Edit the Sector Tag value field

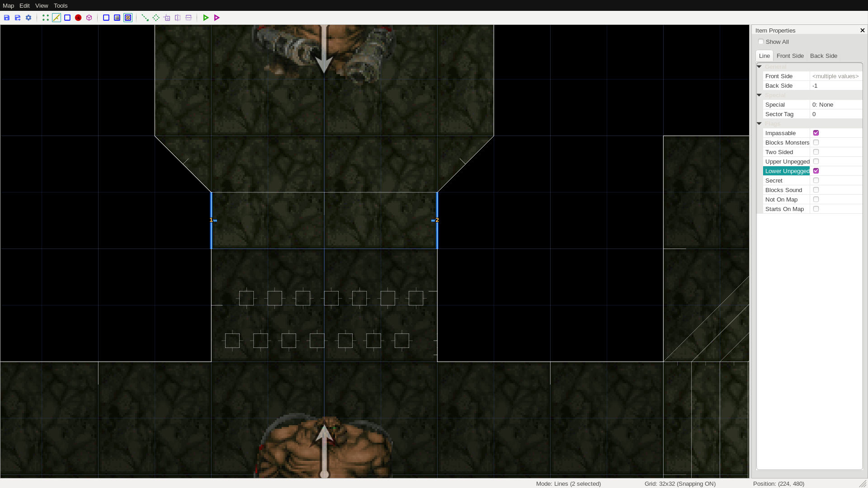[x=835, y=114]
